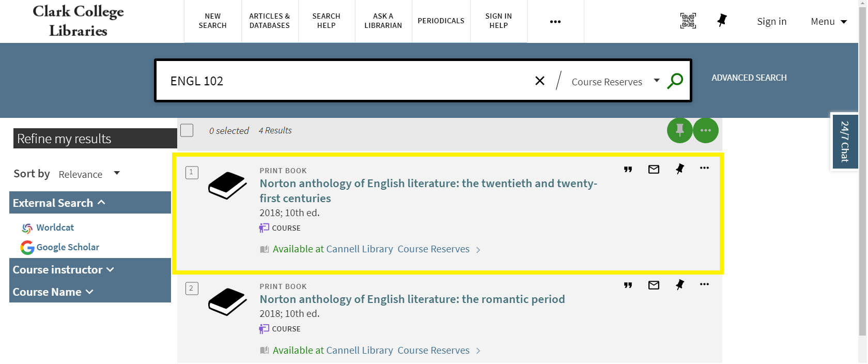Tick the select-all results checkbox
This screenshot has height=364, width=868.
pos(187,130)
